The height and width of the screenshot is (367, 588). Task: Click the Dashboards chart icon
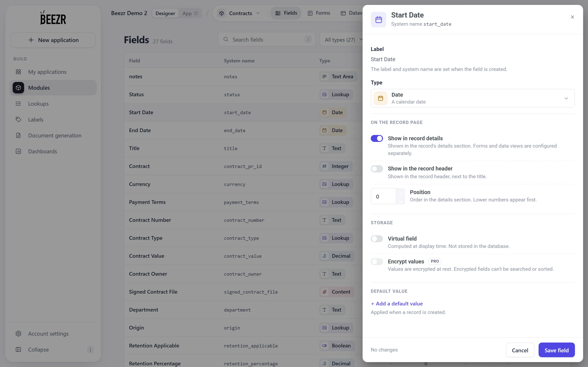click(18, 151)
